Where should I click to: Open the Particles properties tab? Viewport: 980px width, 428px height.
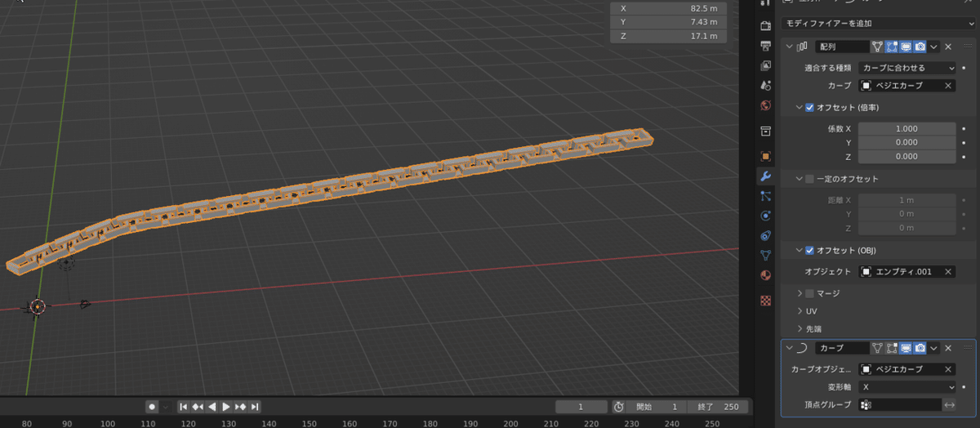(x=765, y=196)
